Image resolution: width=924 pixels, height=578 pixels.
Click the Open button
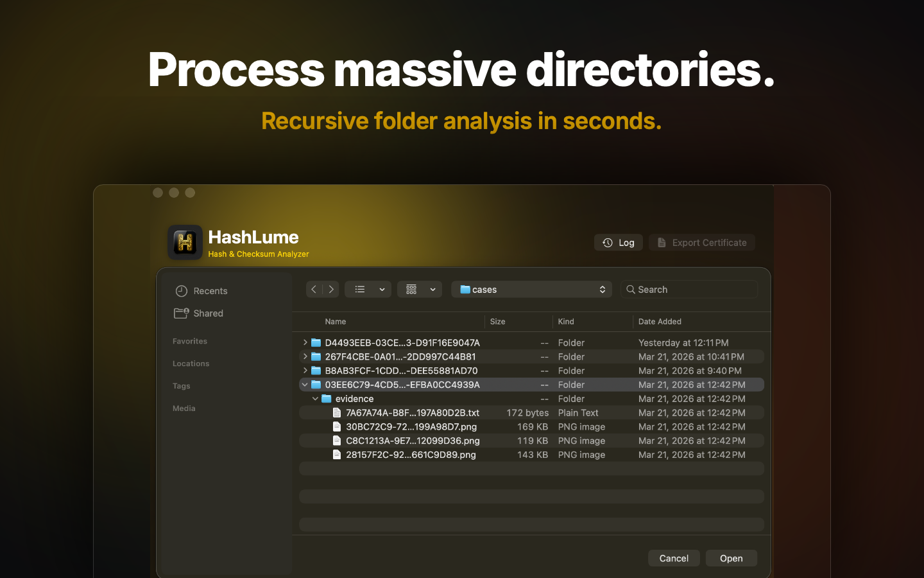click(731, 558)
